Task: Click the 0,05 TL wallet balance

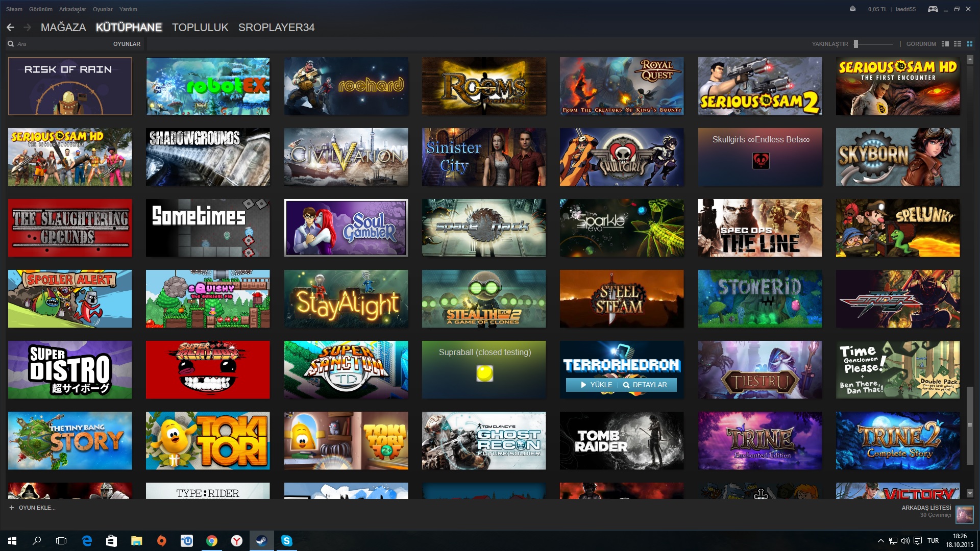Action: pos(877,9)
